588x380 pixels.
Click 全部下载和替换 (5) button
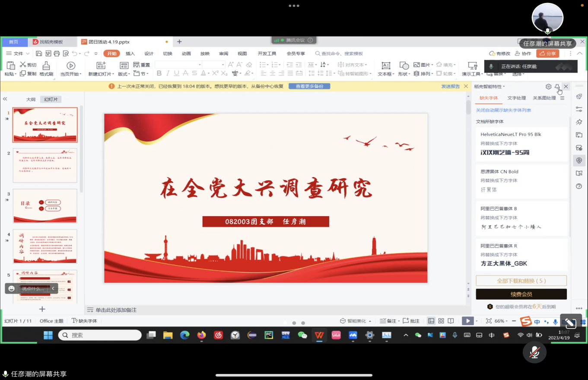[521, 281]
